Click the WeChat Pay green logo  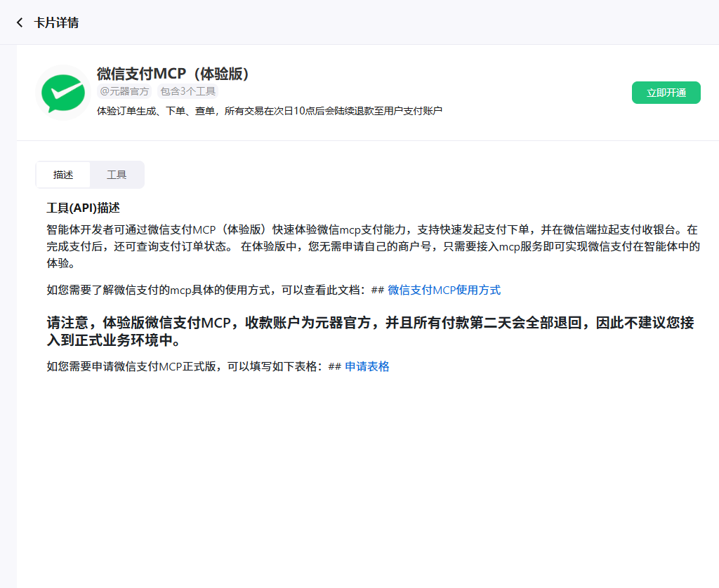coord(63,93)
